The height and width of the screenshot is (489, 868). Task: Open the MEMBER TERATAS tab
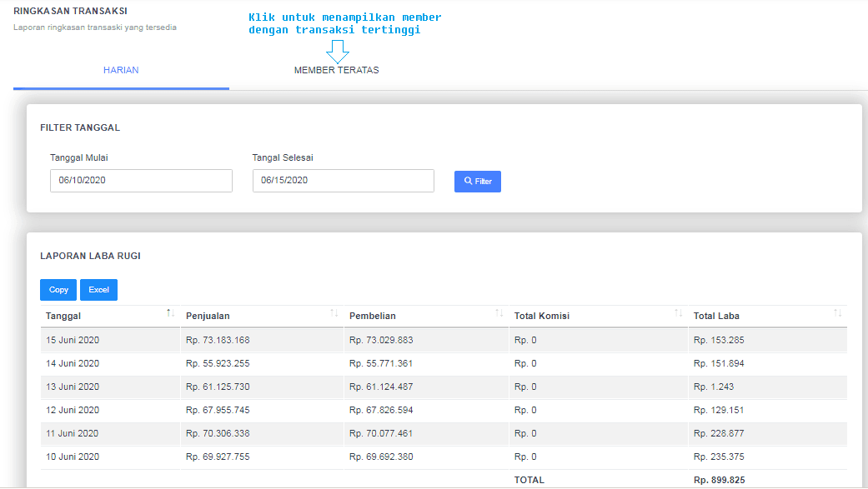tap(336, 70)
